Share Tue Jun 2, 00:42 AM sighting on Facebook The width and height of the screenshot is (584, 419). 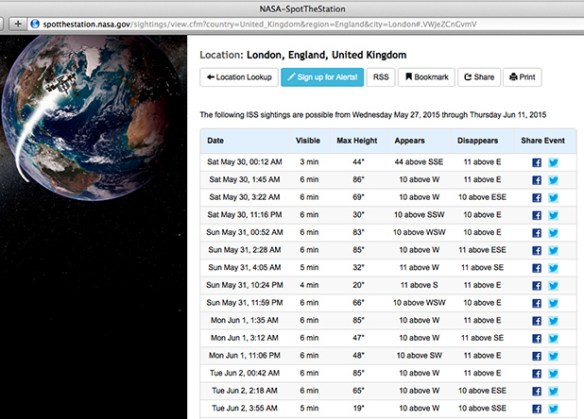[537, 374]
